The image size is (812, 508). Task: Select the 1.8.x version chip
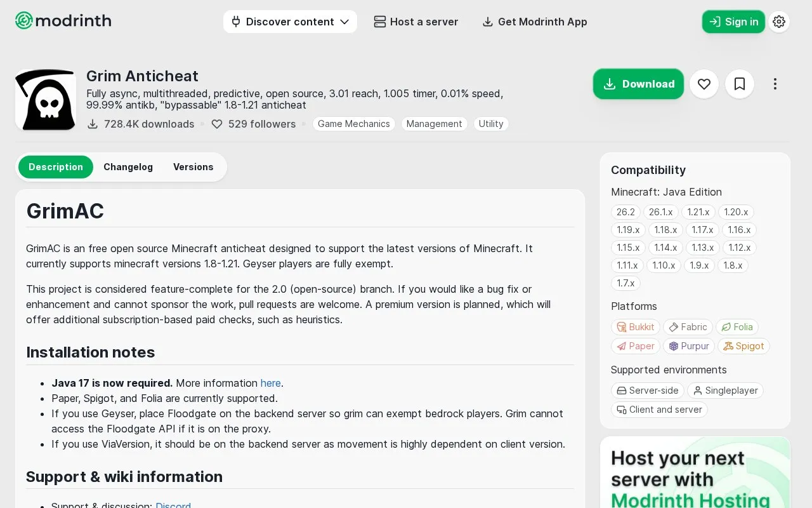(x=733, y=265)
